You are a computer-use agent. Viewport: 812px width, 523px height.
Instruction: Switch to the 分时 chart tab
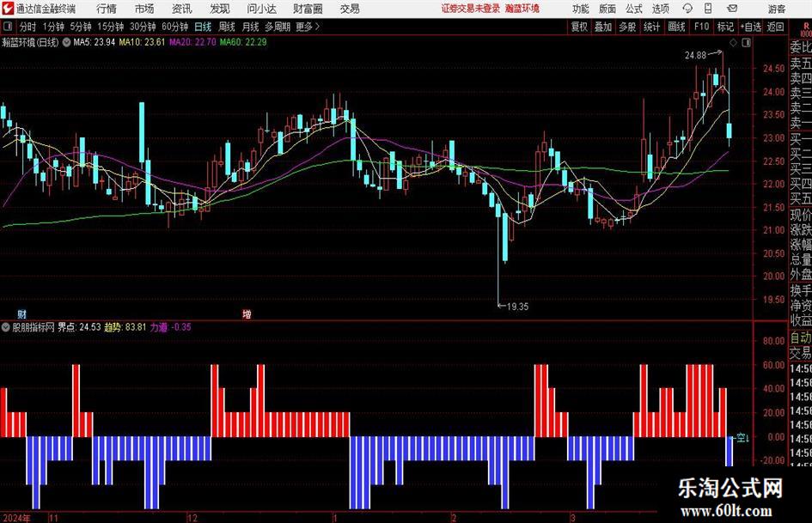click(x=27, y=27)
